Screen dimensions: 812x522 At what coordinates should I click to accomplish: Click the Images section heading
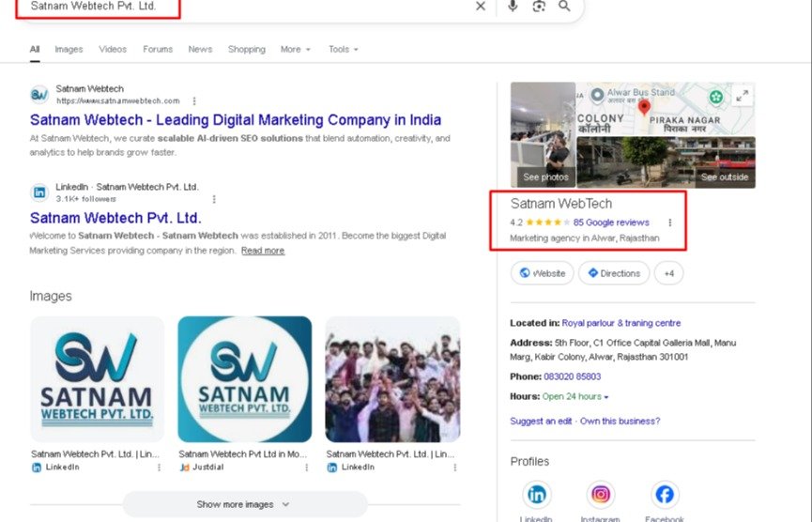51,297
